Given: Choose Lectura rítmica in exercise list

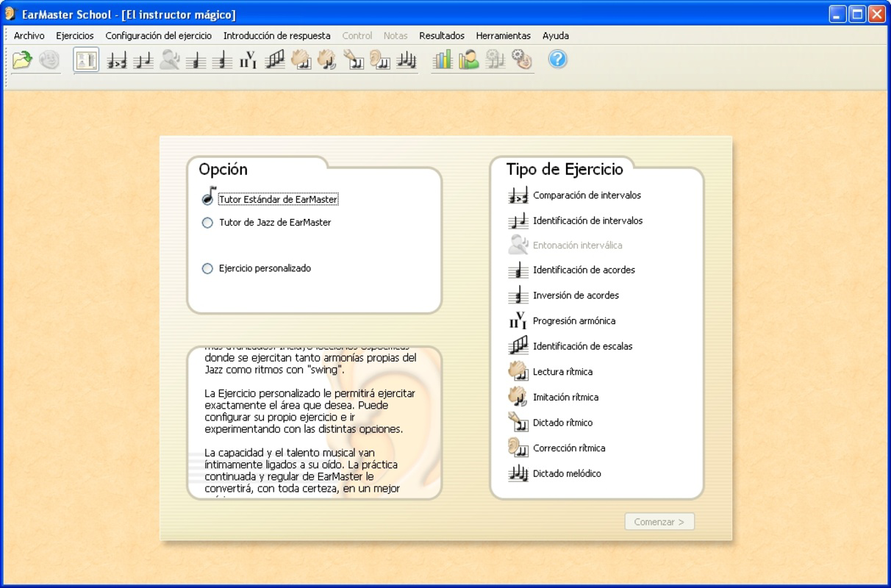Looking at the screenshot, I should click(x=551, y=372).
